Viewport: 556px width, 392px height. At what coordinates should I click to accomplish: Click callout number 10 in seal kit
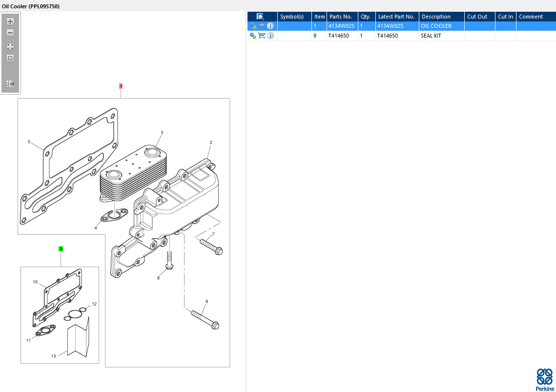click(x=35, y=282)
